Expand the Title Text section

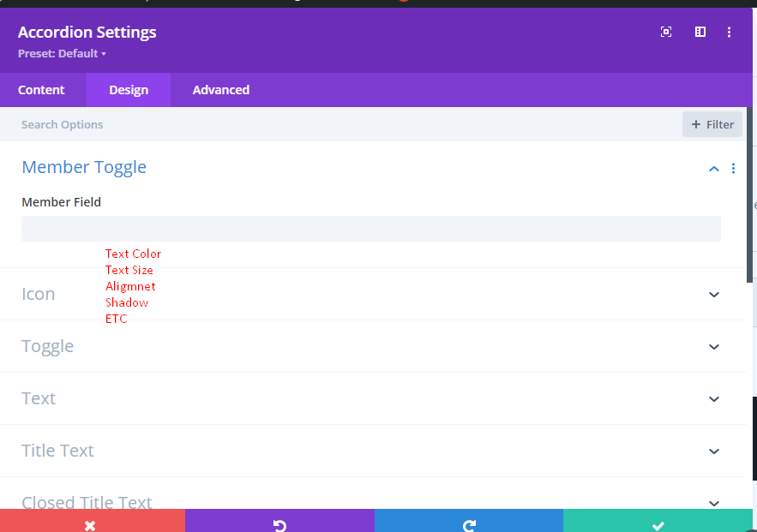713,451
